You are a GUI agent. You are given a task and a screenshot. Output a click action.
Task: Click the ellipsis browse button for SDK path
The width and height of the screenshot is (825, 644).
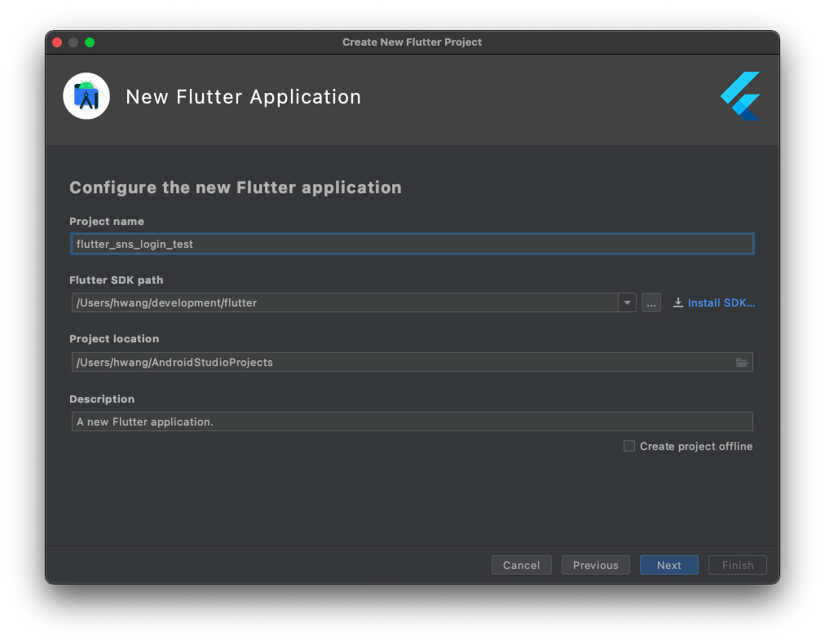651,302
